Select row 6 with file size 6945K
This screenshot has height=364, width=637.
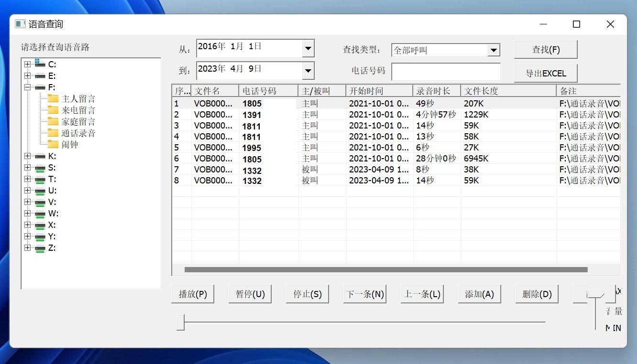tap(396, 159)
